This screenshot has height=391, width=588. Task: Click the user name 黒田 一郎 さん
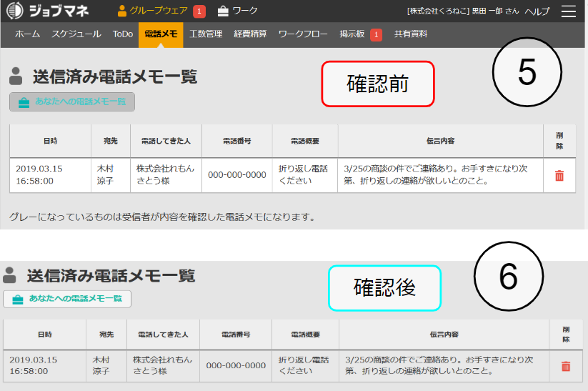point(495,11)
